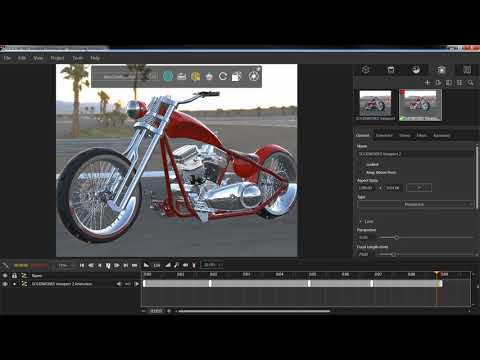The width and height of the screenshot is (480, 360).
Task: Open the Models palette tab icon
Action: click(366, 69)
